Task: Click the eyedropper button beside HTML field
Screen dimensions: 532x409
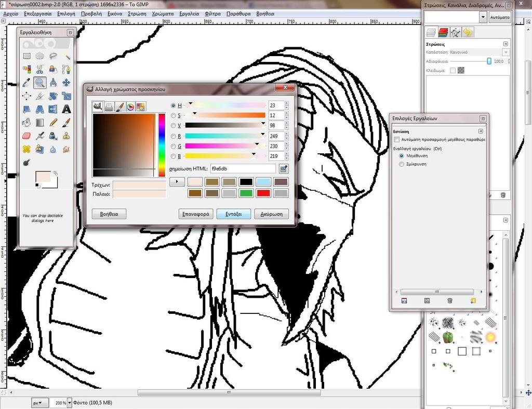Action: tap(284, 169)
